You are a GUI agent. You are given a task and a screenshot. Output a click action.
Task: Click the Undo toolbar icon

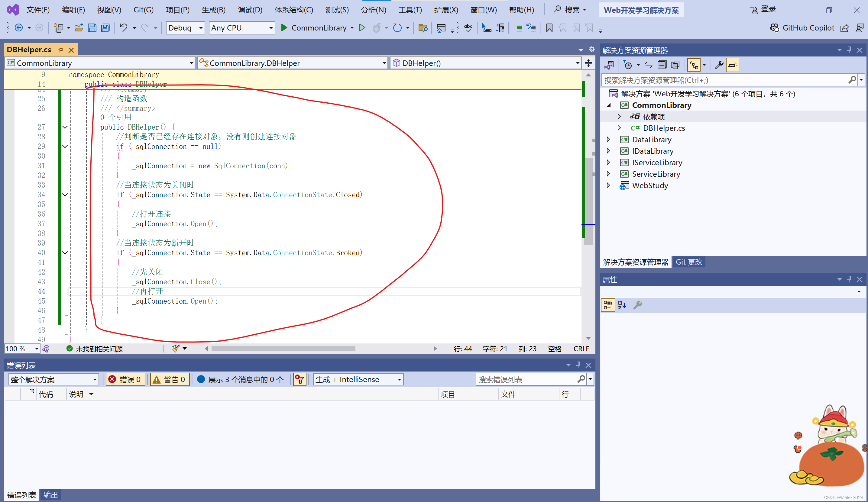point(123,28)
